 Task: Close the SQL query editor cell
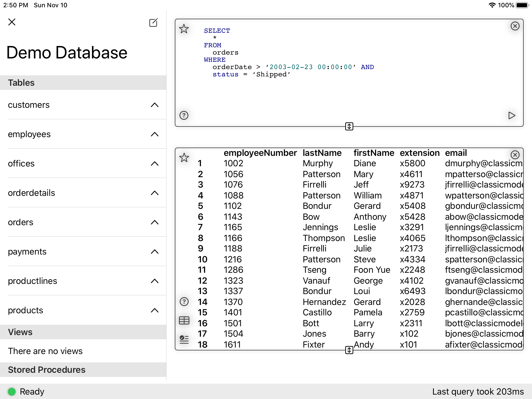pyautogui.click(x=515, y=26)
